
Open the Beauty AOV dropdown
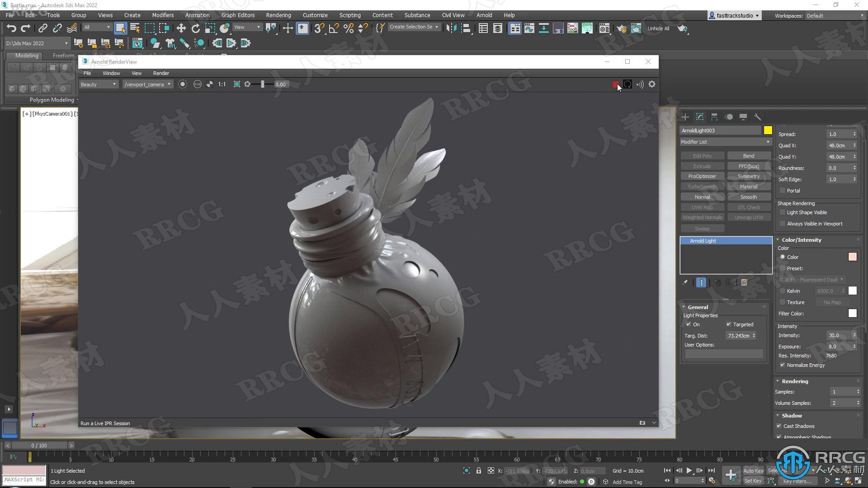click(x=98, y=84)
